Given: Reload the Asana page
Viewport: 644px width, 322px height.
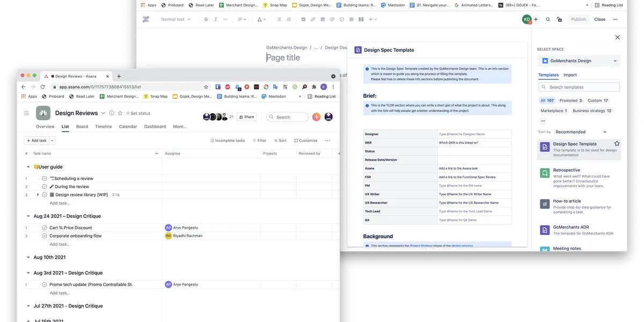Looking at the screenshot, I should point(42,86).
